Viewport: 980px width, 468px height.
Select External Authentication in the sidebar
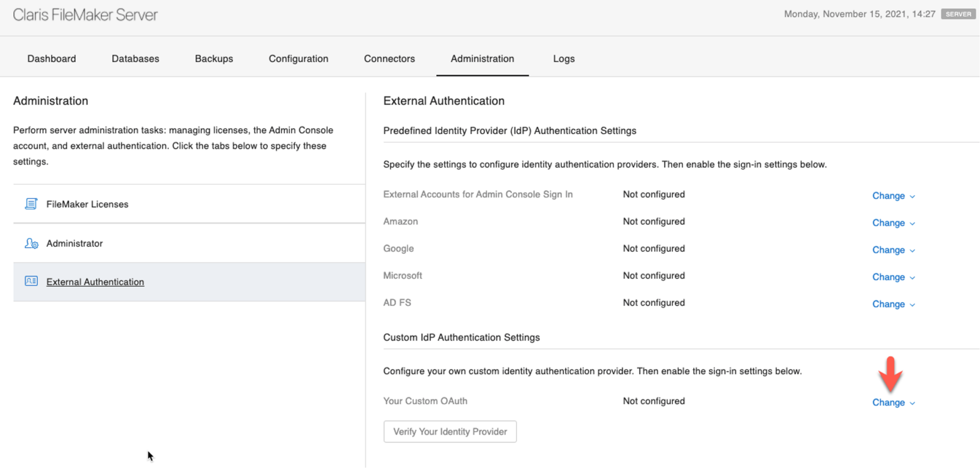pyautogui.click(x=95, y=282)
